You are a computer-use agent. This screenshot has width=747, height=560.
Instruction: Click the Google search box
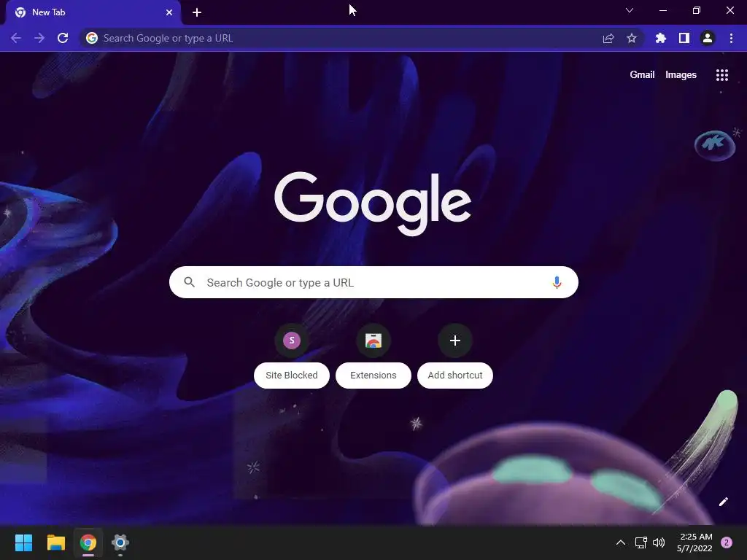pos(373,282)
